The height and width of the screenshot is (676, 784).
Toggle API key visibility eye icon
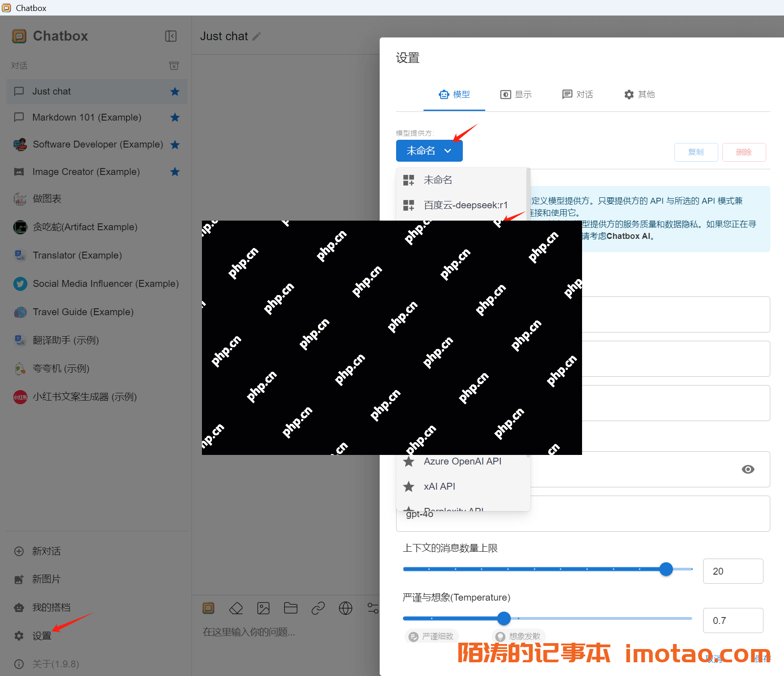click(x=748, y=470)
